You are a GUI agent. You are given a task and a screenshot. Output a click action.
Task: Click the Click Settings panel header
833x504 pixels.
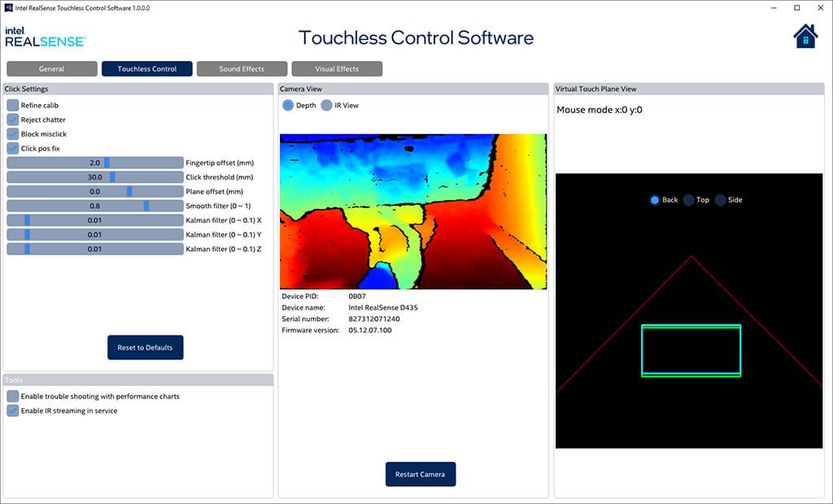pos(138,89)
